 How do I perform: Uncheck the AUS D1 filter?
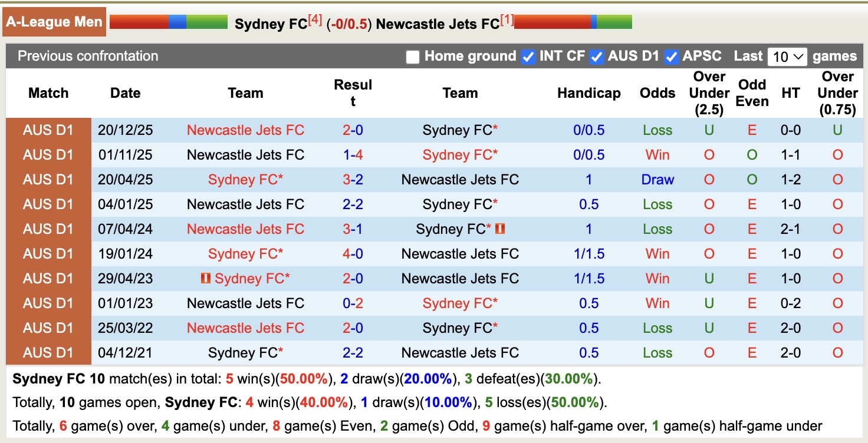[597, 57]
